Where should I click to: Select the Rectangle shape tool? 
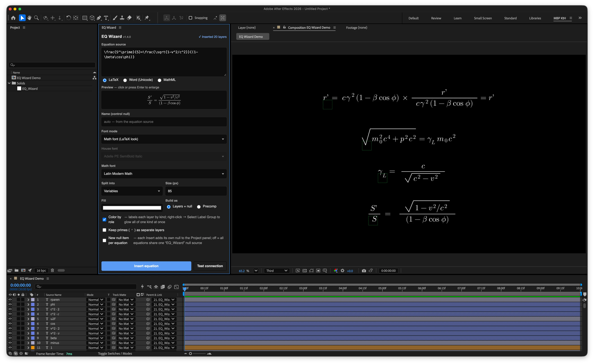click(85, 18)
